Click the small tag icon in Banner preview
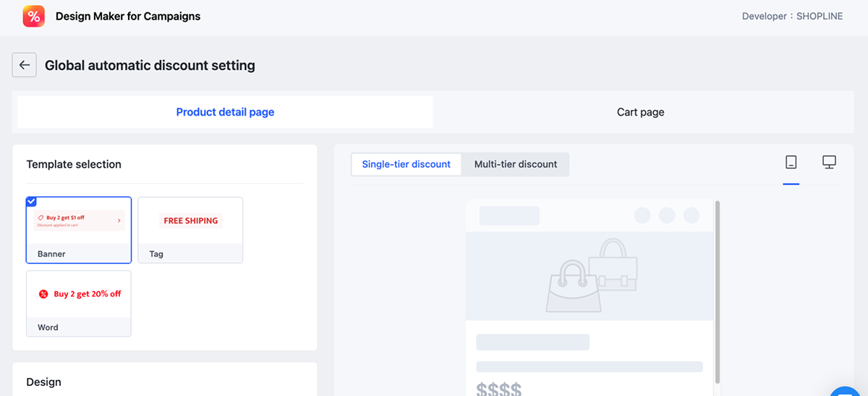The height and width of the screenshot is (396, 868). [x=41, y=218]
